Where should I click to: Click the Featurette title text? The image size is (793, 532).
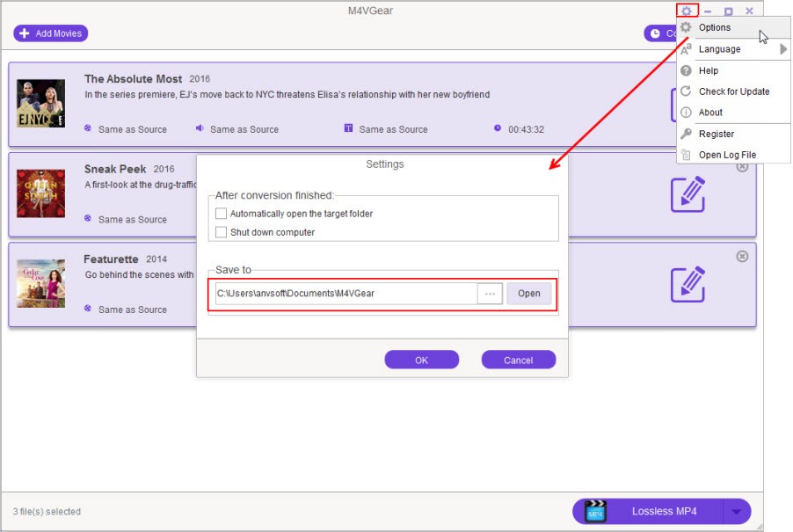(111, 259)
